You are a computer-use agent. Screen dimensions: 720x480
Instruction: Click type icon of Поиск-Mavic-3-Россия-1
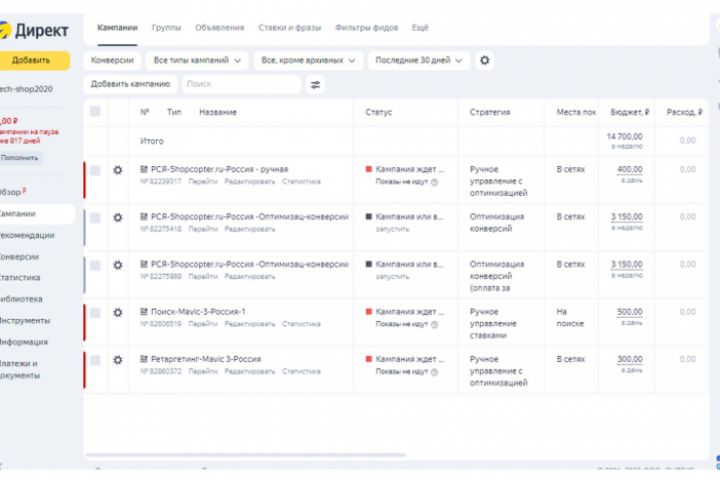(x=144, y=311)
